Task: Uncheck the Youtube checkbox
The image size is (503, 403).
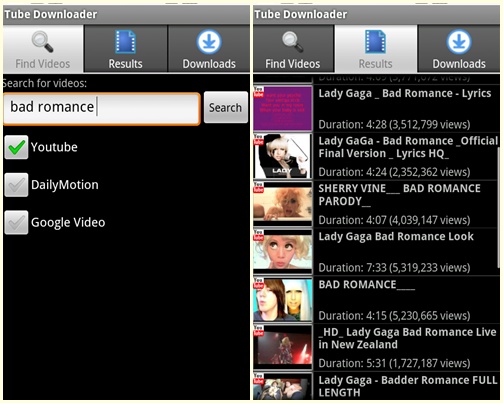Action: coord(16,147)
